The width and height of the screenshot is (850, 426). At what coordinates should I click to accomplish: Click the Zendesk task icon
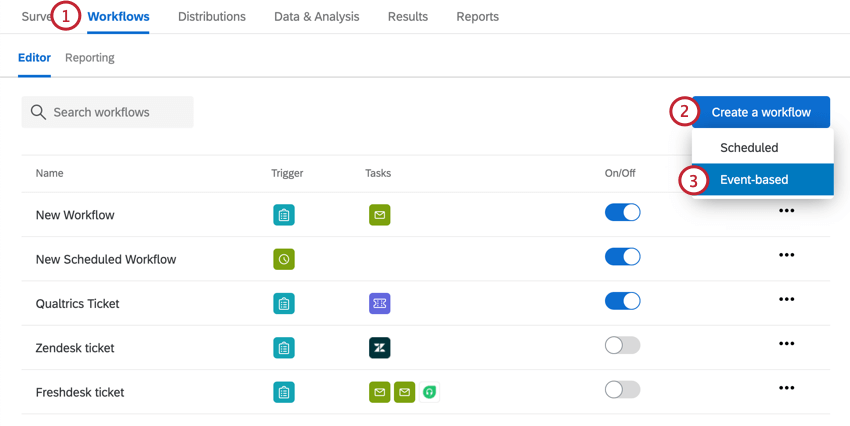[x=379, y=348]
